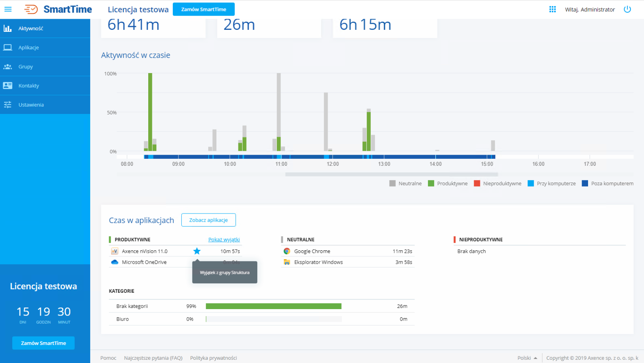The height and width of the screenshot is (363, 644).
Task: Click the Grupy people icon
Action: [x=7, y=67]
